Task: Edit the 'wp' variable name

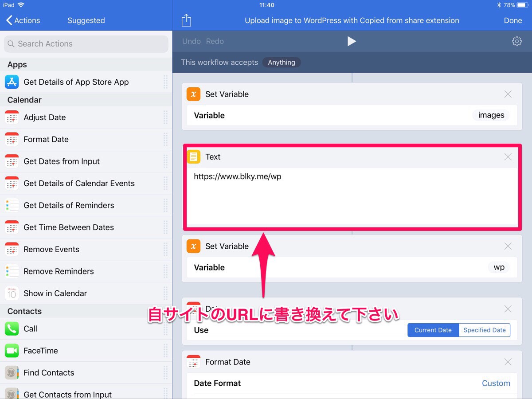Action: (x=499, y=267)
